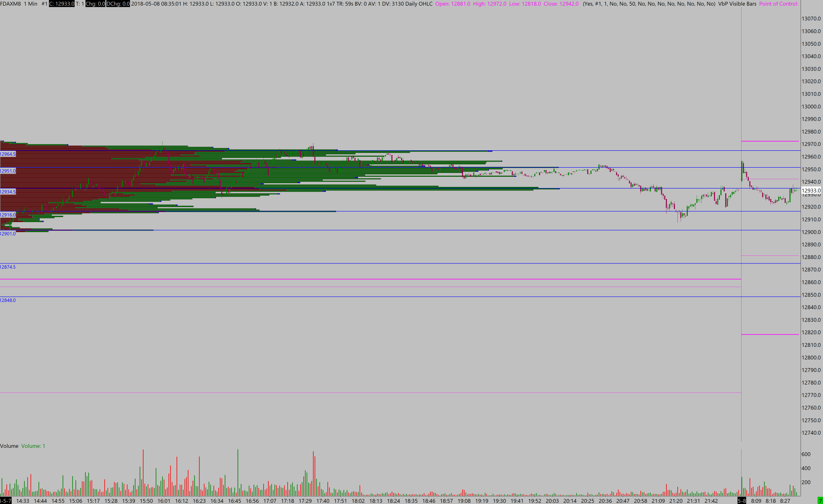Click the 'Chg: 0.0' header field

[95, 4]
